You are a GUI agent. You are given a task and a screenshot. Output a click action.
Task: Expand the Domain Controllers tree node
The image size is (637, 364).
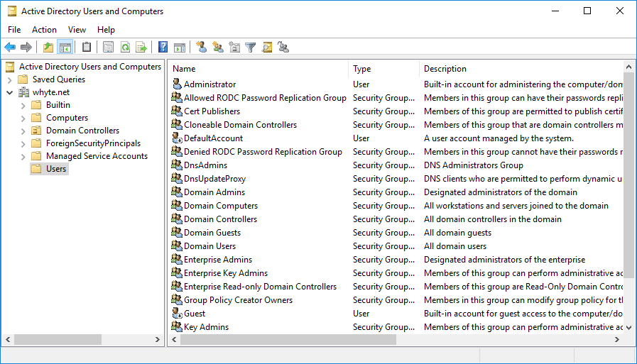tap(23, 131)
